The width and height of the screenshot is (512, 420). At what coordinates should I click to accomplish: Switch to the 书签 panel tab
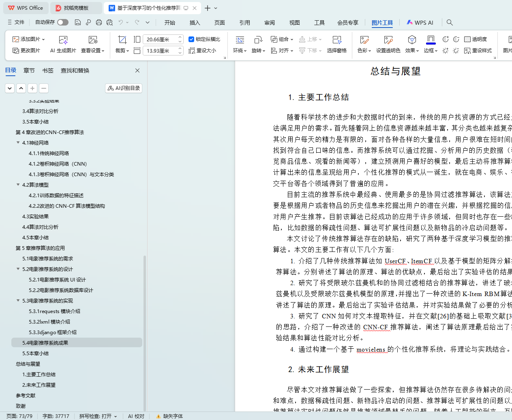48,70
